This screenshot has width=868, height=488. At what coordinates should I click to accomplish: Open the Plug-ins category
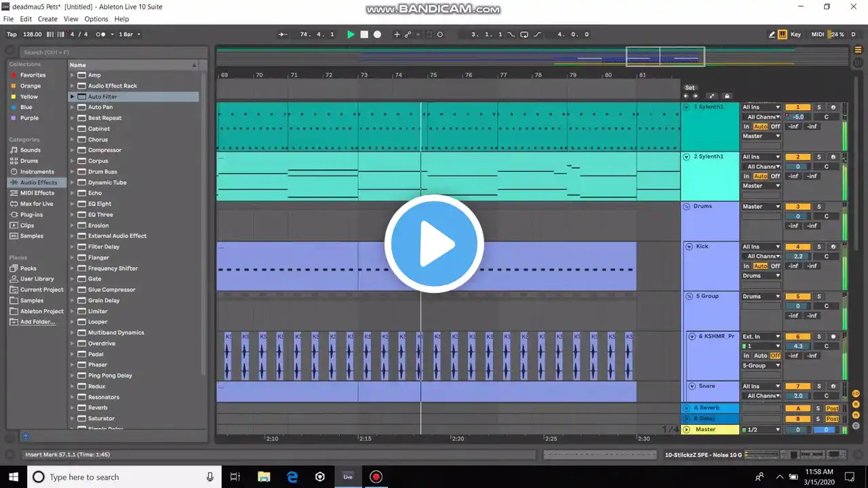(31, 215)
